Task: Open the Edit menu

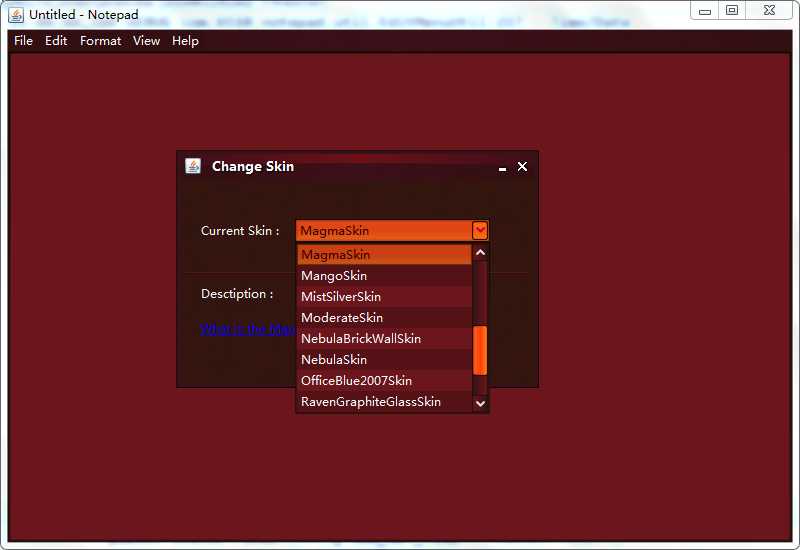Action: pos(56,41)
